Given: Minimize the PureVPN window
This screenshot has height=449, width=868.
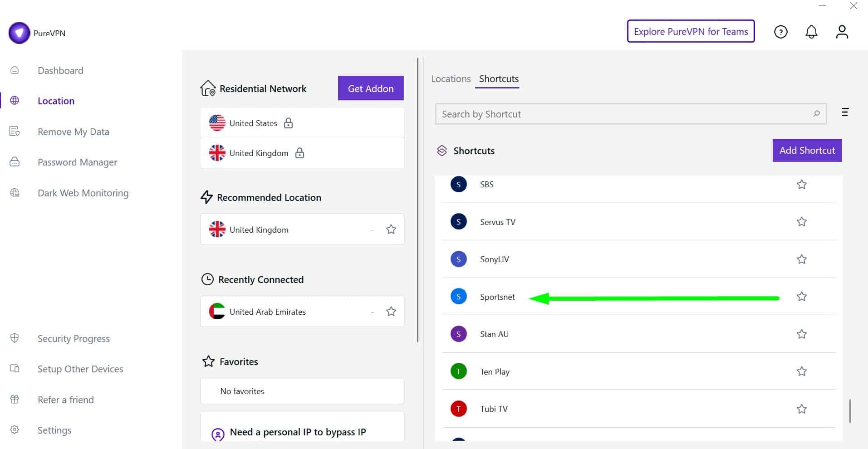Looking at the screenshot, I should coord(823,6).
